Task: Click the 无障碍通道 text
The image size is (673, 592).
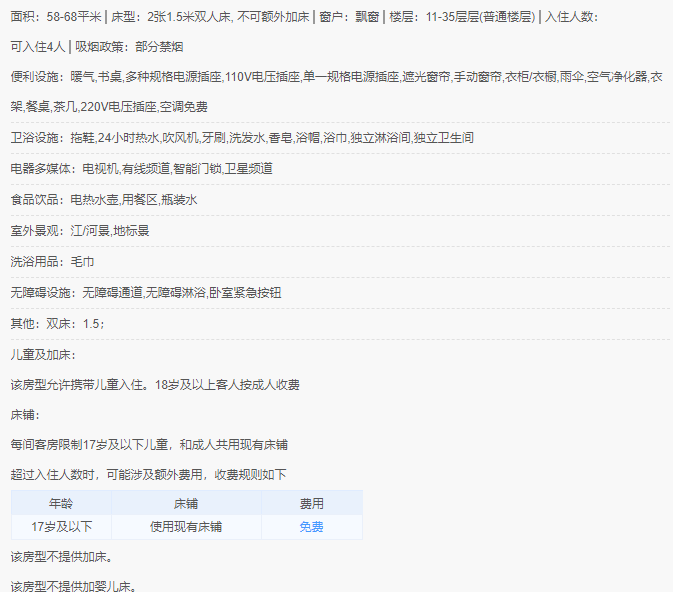Action: click(112, 293)
